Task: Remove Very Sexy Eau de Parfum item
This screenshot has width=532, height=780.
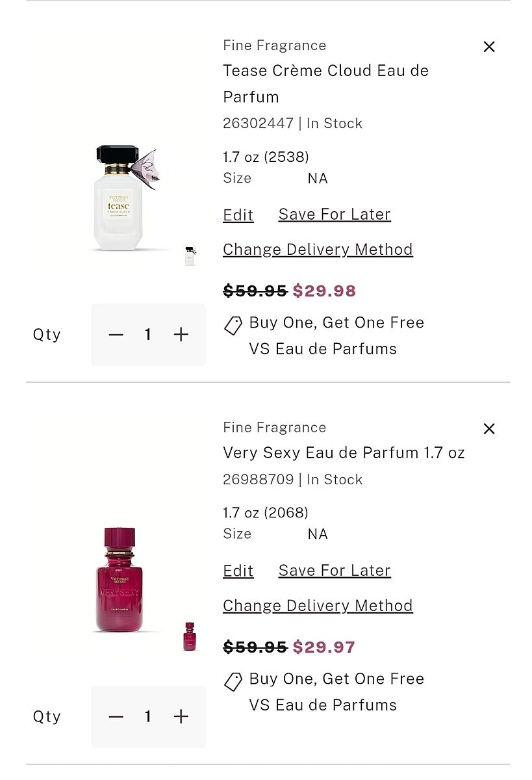Action: tap(489, 429)
